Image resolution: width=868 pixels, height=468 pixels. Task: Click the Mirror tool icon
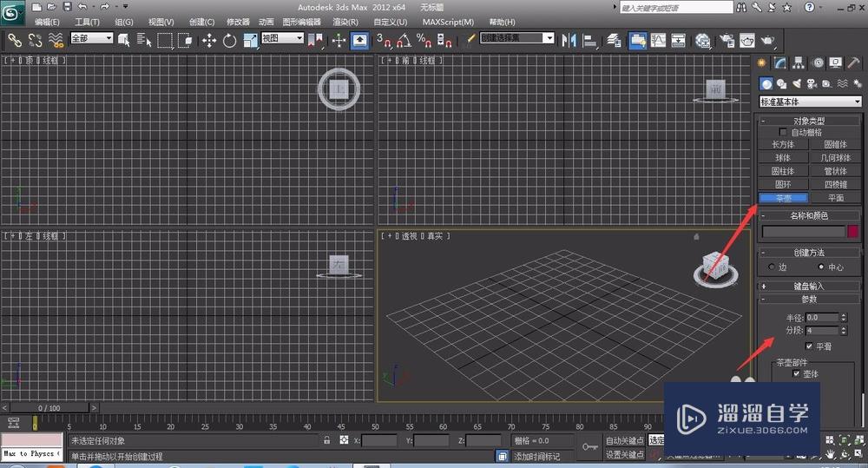coord(569,40)
